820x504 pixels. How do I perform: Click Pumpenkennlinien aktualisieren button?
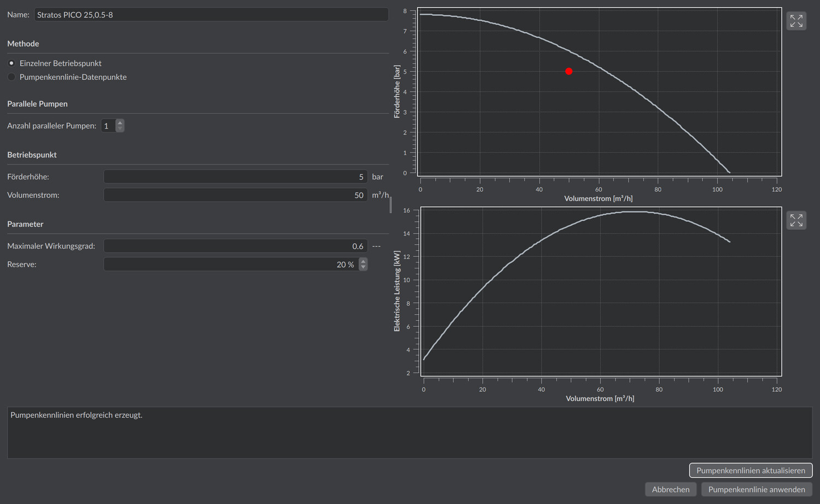751,471
